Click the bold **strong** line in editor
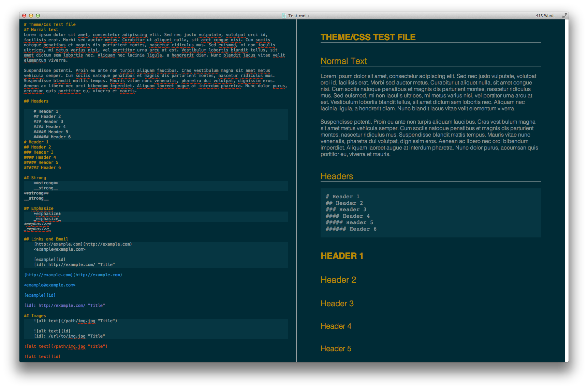588x389 pixels. click(x=36, y=193)
